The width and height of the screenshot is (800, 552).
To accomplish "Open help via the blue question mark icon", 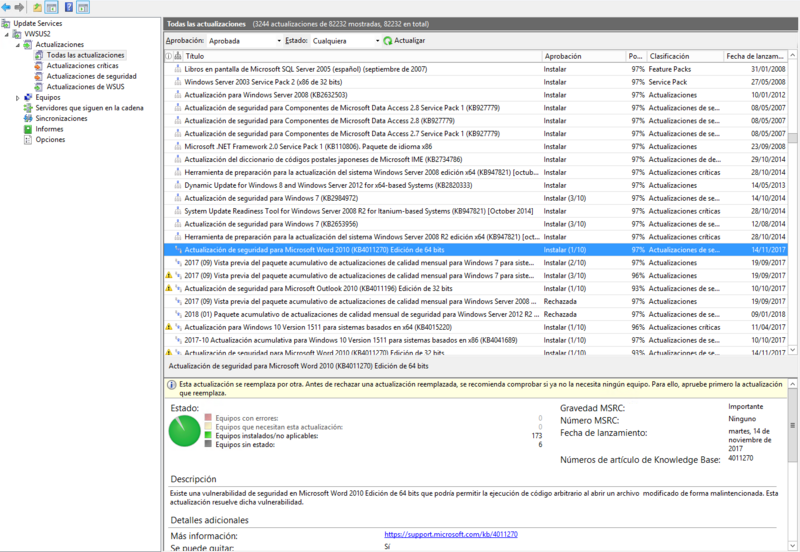I will click(68, 7).
